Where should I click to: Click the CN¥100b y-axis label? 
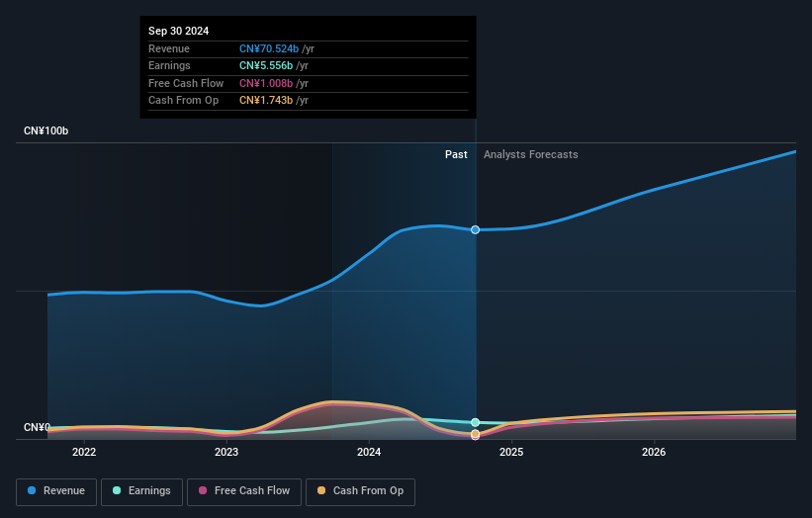[46, 130]
